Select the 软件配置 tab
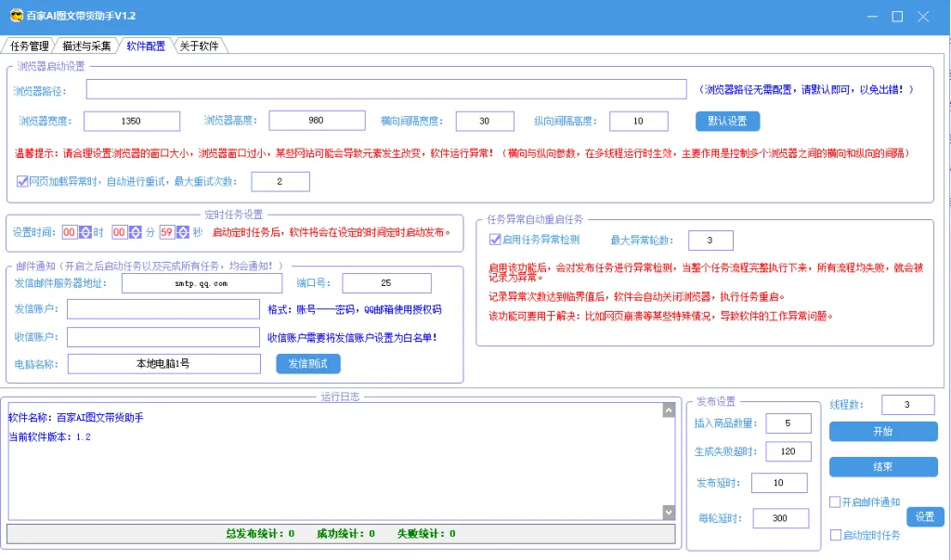This screenshot has width=951, height=560. (146, 46)
